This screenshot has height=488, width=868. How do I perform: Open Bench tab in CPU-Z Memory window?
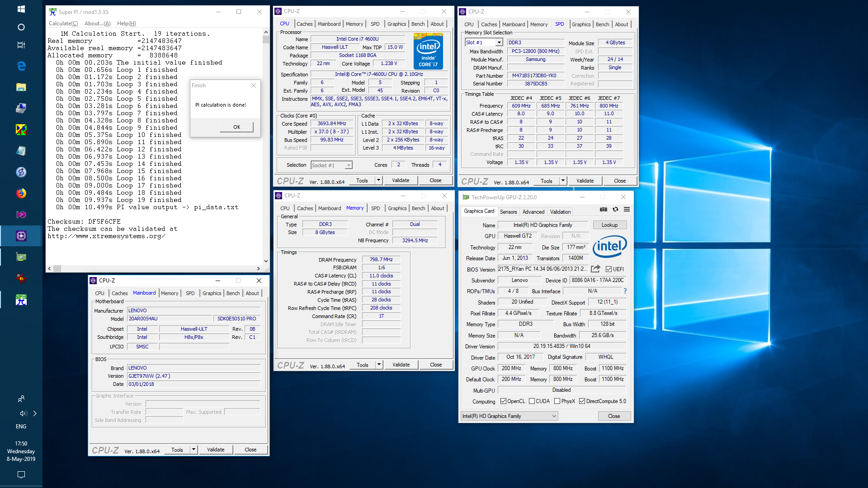(x=418, y=208)
